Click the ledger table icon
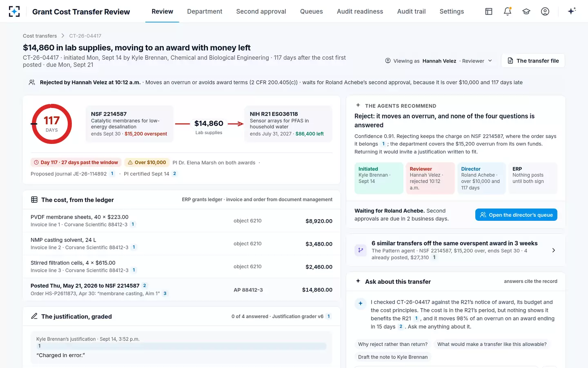 pyautogui.click(x=34, y=200)
